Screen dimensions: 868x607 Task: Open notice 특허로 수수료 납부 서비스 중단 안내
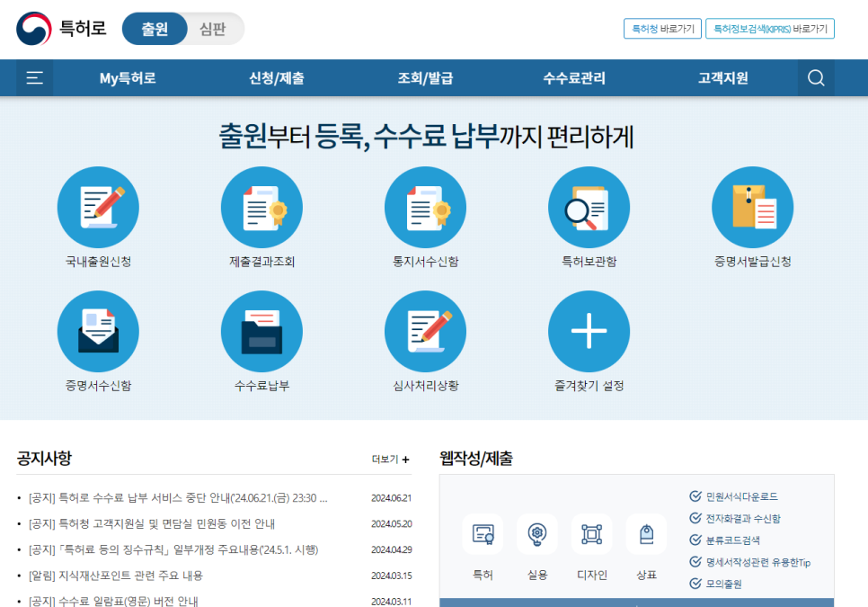(178, 498)
